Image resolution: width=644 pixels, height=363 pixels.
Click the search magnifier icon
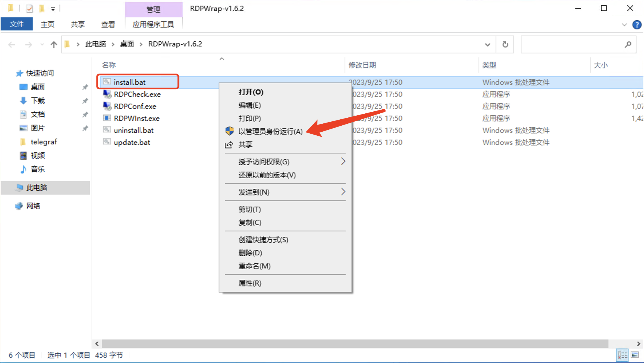pyautogui.click(x=628, y=44)
